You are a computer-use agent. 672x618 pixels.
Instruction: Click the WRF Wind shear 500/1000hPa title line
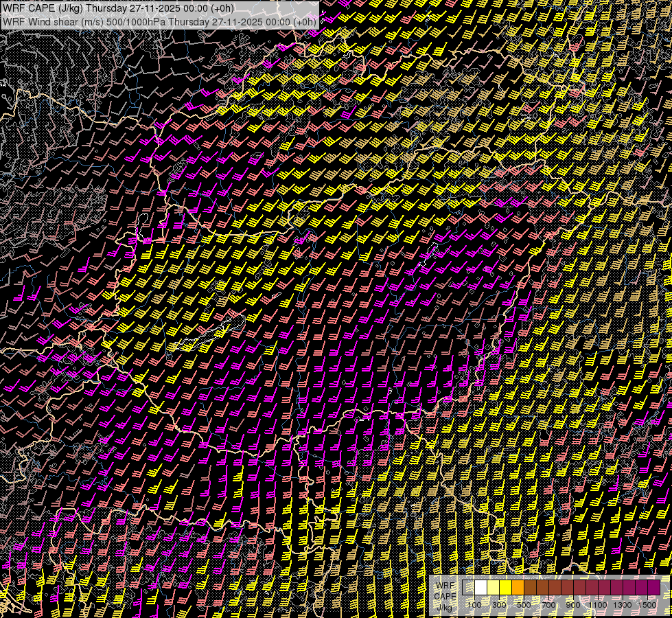coord(159,21)
